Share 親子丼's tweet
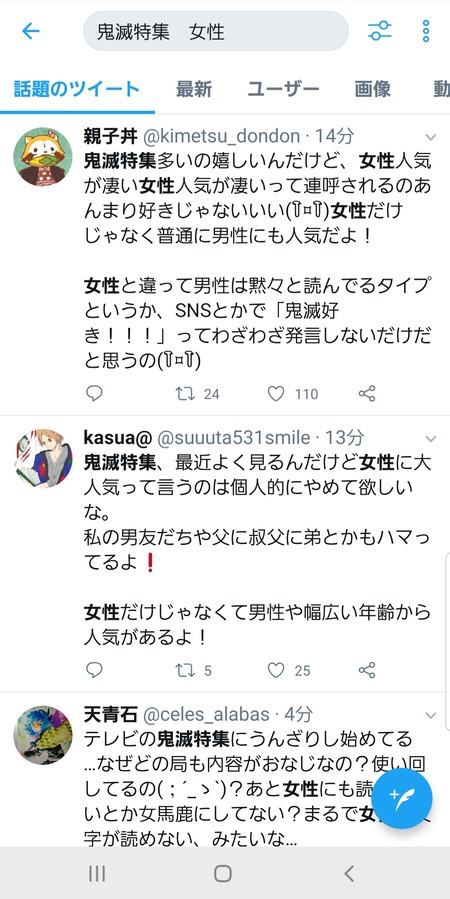The image size is (450, 899). [367, 394]
